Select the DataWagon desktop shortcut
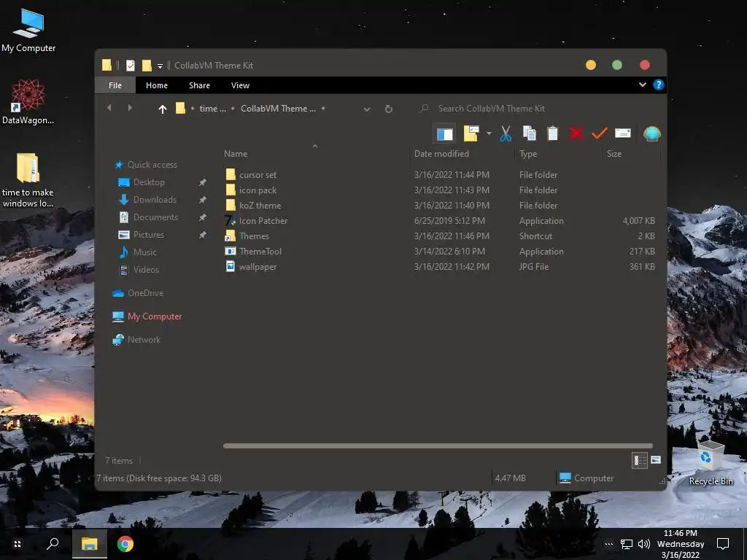 [28, 102]
